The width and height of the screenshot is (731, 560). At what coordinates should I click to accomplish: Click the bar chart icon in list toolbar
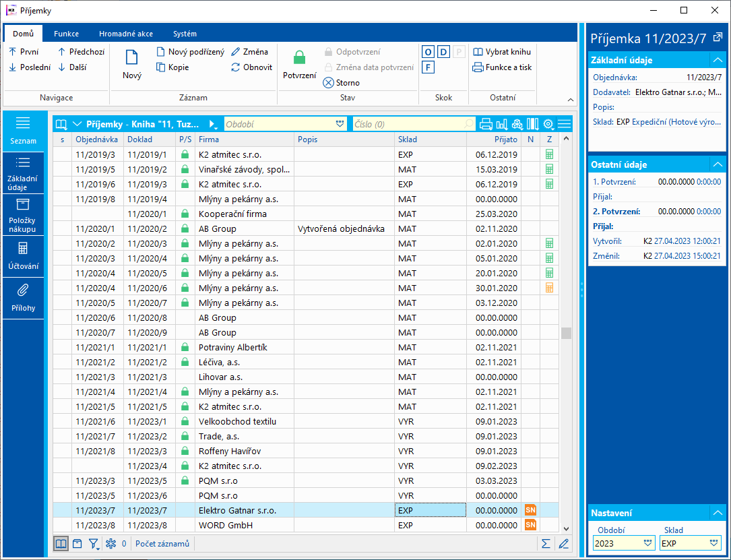pos(502,124)
